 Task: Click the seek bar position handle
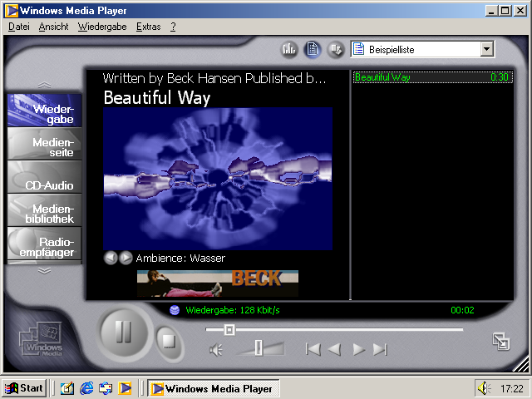click(x=229, y=329)
